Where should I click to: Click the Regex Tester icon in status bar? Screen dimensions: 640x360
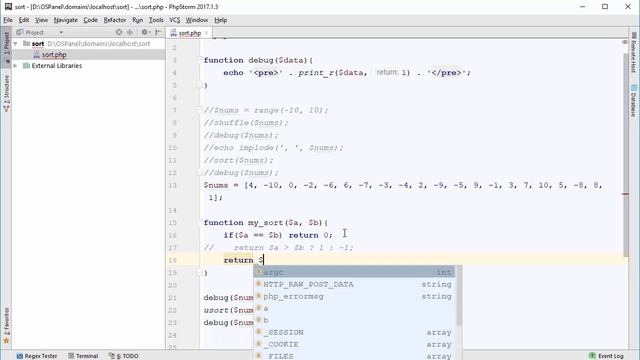19,356
